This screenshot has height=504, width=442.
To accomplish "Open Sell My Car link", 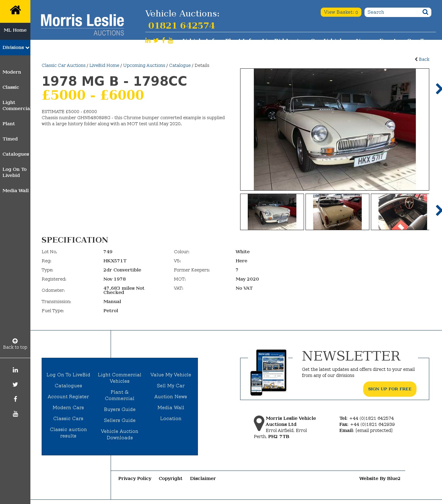I will click(171, 386).
